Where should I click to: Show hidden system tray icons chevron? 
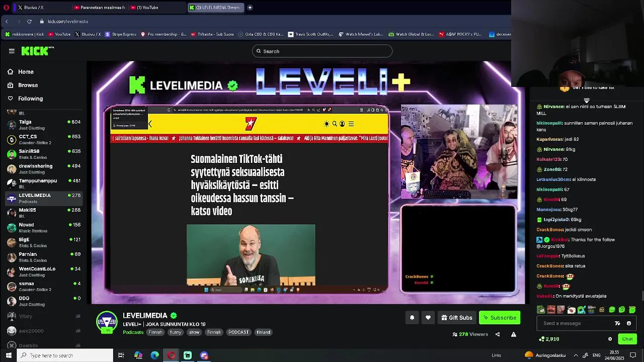(576, 355)
